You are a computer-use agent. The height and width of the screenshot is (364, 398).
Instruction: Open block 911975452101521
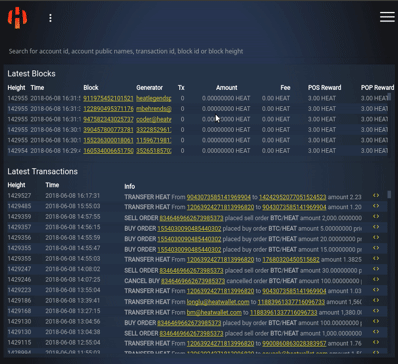(x=108, y=98)
